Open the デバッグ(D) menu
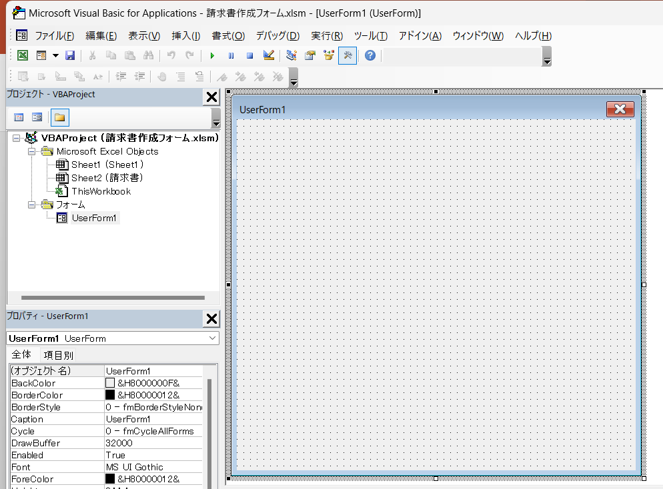 pos(277,36)
